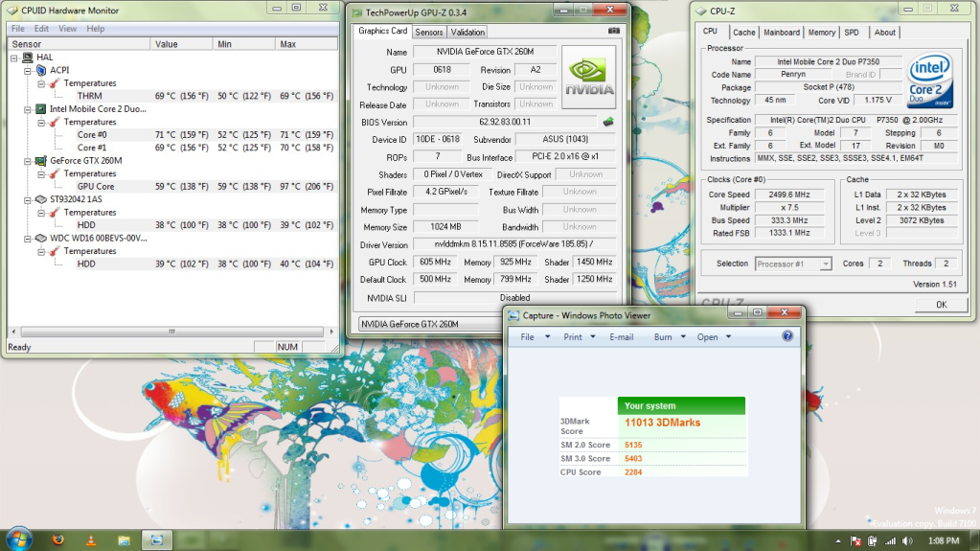
Task: Launch Firefox from the taskbar
Action: [58, 540]
